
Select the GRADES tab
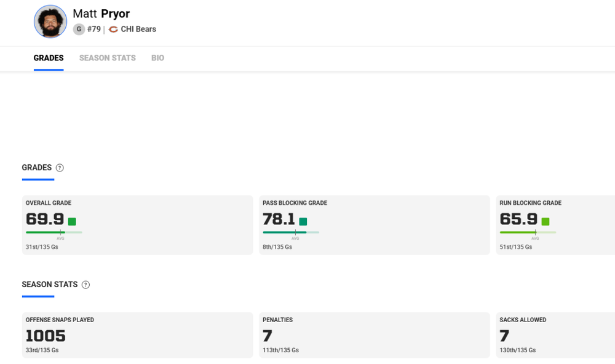point(49,58)
